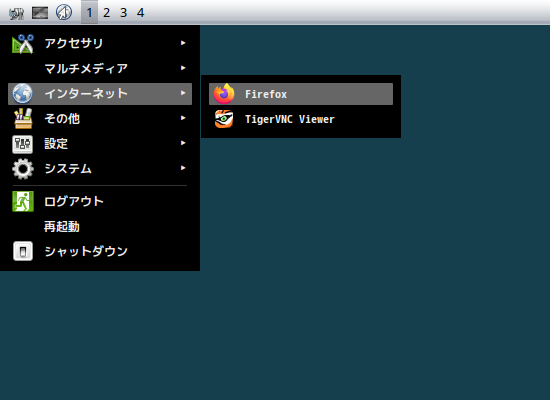
Task: Click the show desktop panel icon
Action: [x=40, y=13]
